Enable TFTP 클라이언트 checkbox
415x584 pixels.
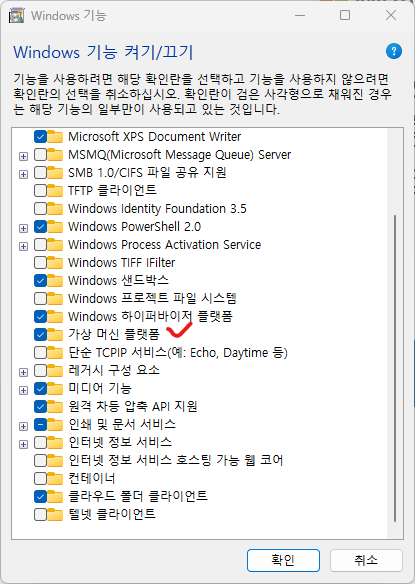coord(40,190)
